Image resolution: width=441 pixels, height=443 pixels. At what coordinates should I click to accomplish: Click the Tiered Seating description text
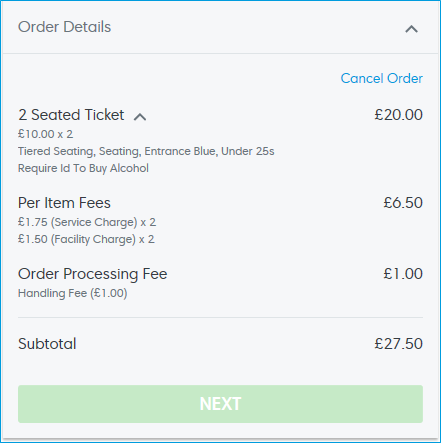[146, 151]
